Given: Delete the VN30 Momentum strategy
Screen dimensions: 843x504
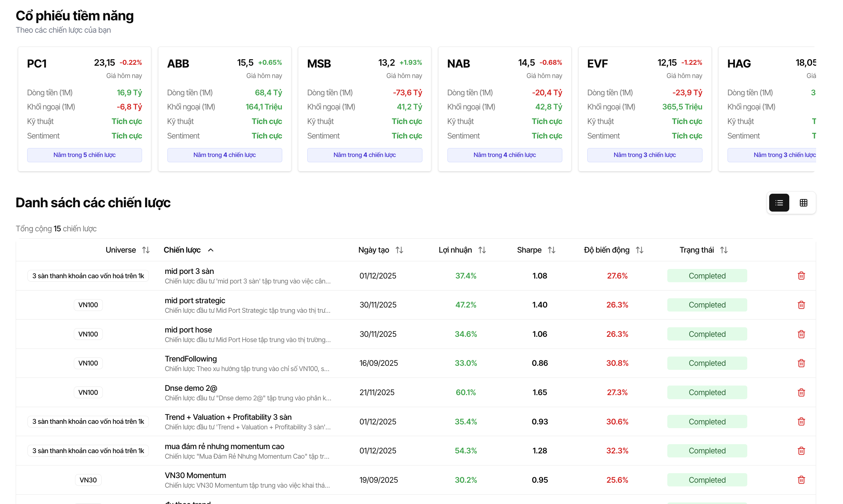Looking at the screenshot, I should tap(801, 480).
